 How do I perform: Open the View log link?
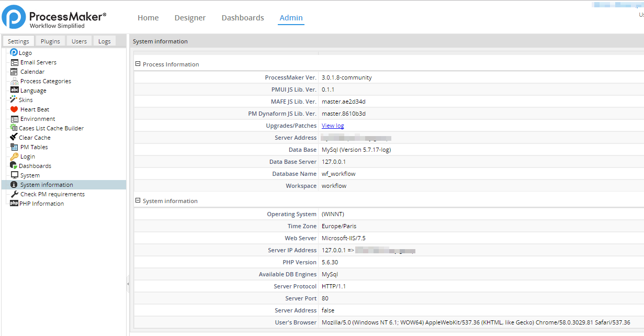[333, 126]
